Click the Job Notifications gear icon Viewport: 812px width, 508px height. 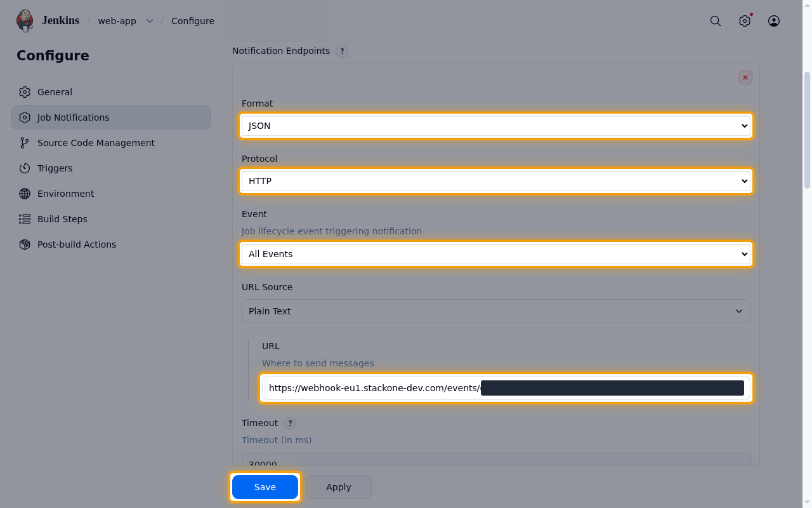[25, 117]
